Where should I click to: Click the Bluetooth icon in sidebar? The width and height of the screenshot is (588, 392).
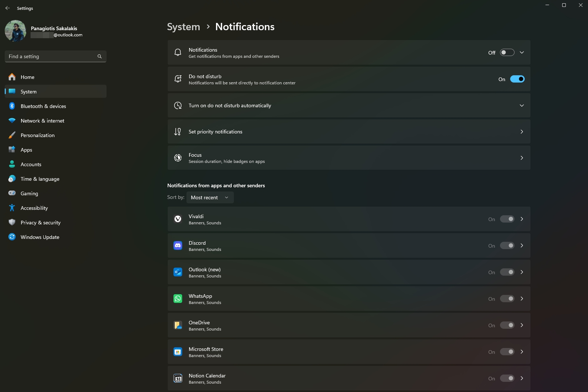12,106
